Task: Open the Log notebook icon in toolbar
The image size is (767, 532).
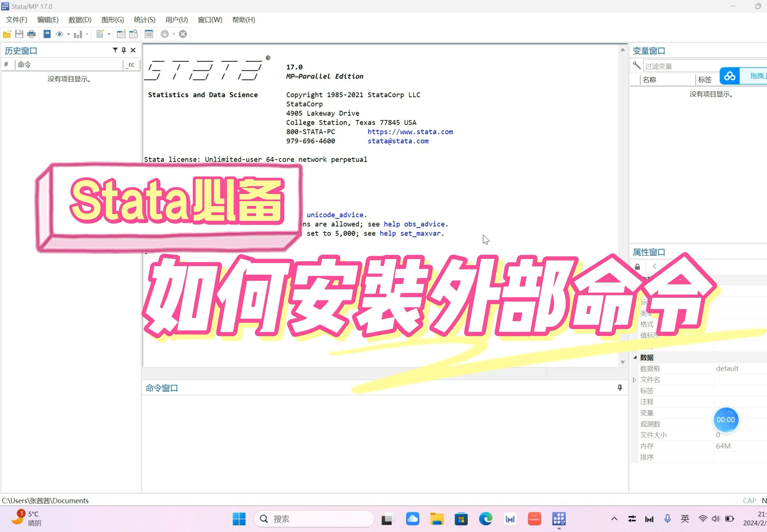Action: point(47,34)
